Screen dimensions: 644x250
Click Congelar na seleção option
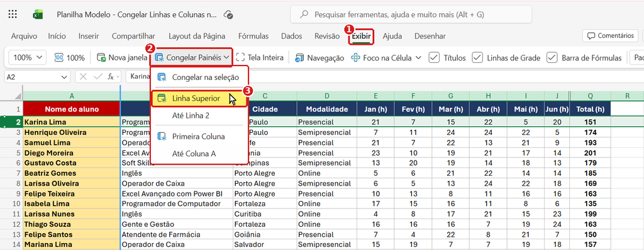coord(199,77)
